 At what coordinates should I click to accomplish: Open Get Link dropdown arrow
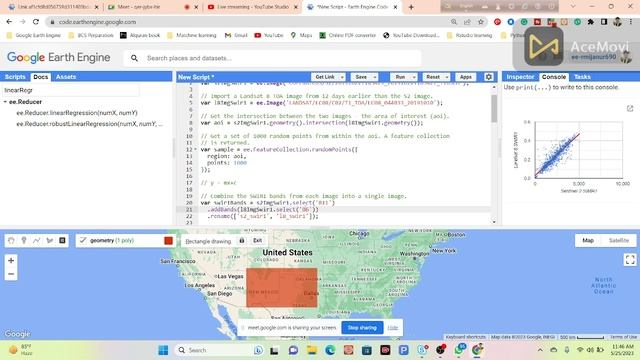point(342,77)
